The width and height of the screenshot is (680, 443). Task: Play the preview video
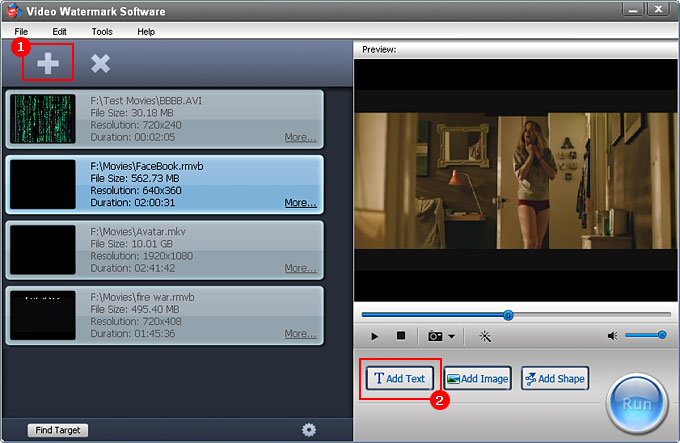point(375,336)
